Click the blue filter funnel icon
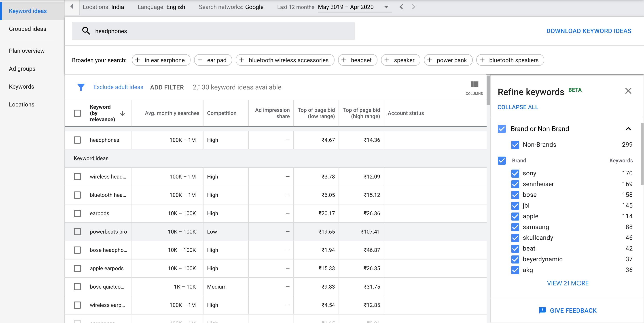The width and height of the screenshot is (644, 323). click(81, 87)
